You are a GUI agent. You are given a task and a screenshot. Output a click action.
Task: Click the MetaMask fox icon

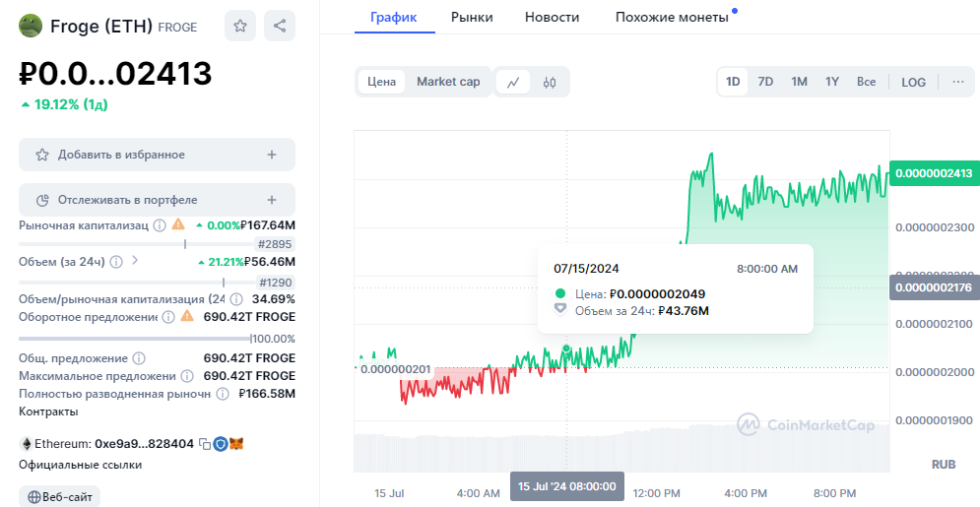click(236, 444)
